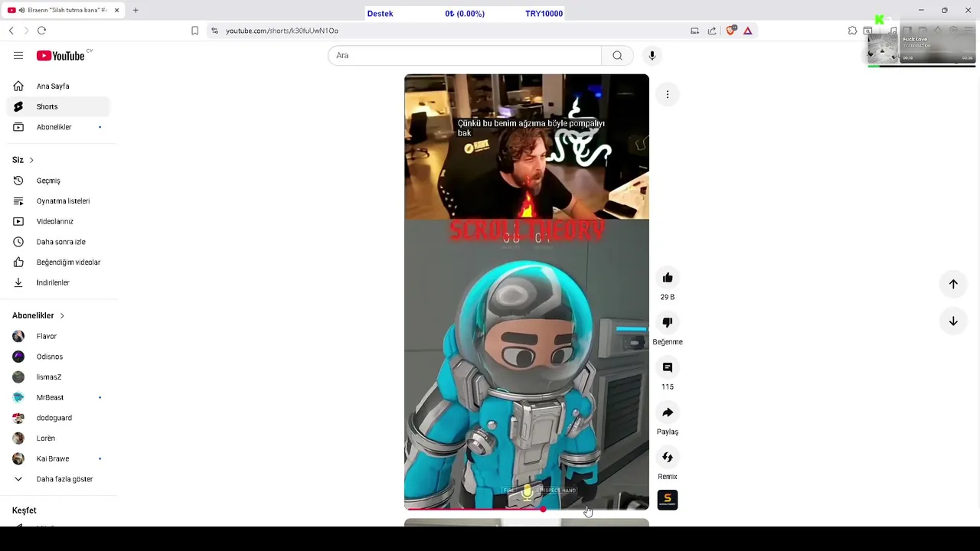Go to previous Short with up arrow
980x551 pixels.
click(953, 284)
